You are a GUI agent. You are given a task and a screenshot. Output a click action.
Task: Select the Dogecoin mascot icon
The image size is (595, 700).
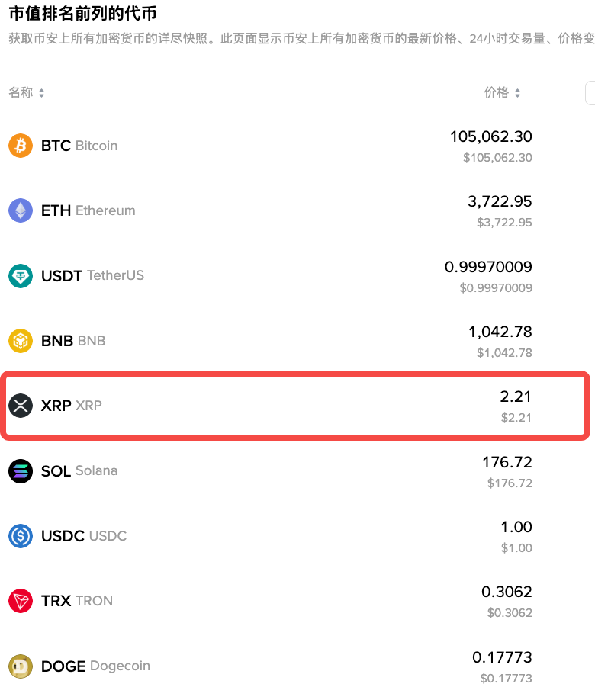coord(20,666)
